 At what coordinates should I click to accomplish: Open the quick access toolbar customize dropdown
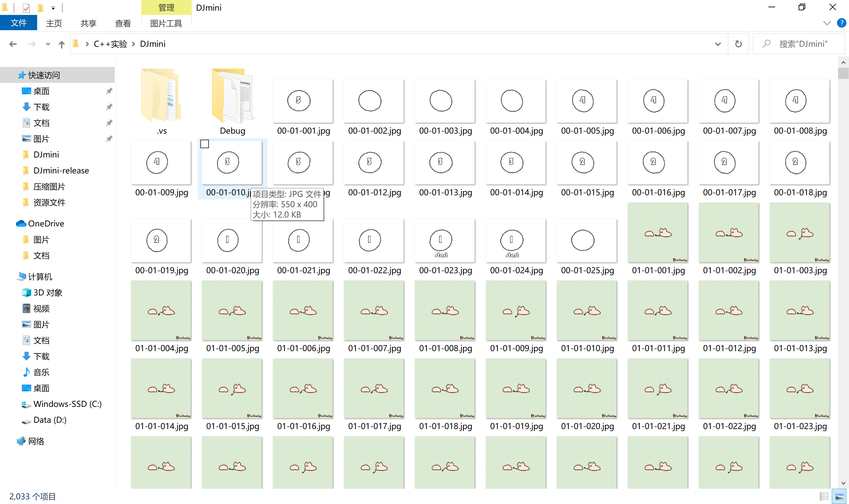tap(53, 8)
